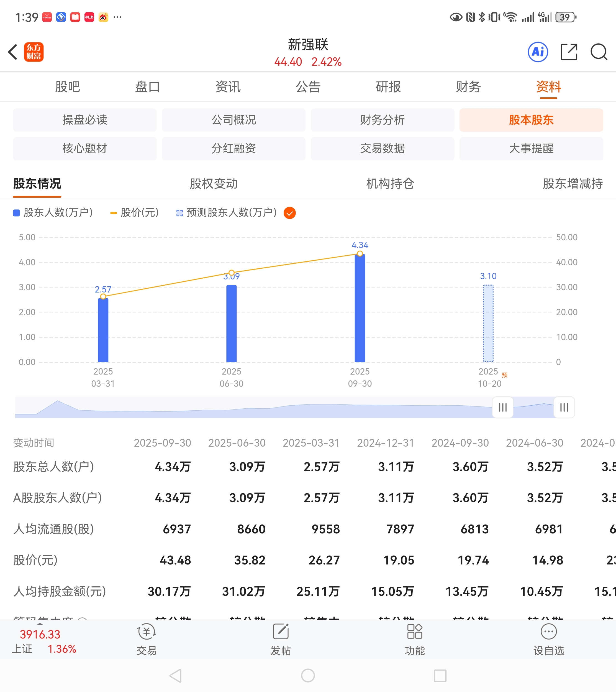Toggle the 预测股东人数 orange checkmark
Screen dimensions: 616x692
pos(289,213)
